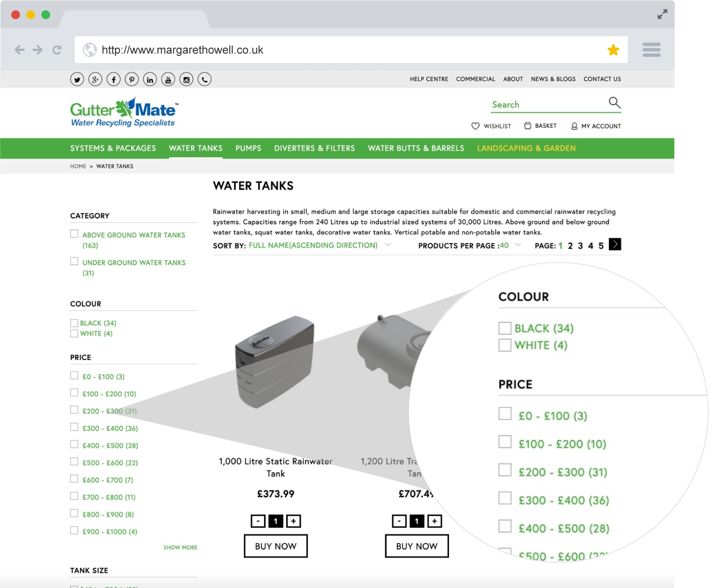The image size is (713, 588).
Task: Click the GutterMate logo
Action: click(x=124, y=113)
